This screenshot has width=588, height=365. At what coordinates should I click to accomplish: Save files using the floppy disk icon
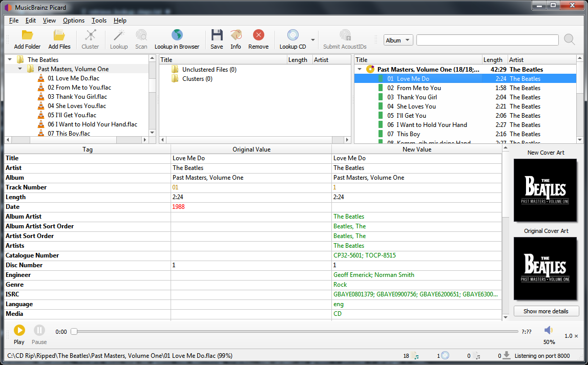click(217, 35)
